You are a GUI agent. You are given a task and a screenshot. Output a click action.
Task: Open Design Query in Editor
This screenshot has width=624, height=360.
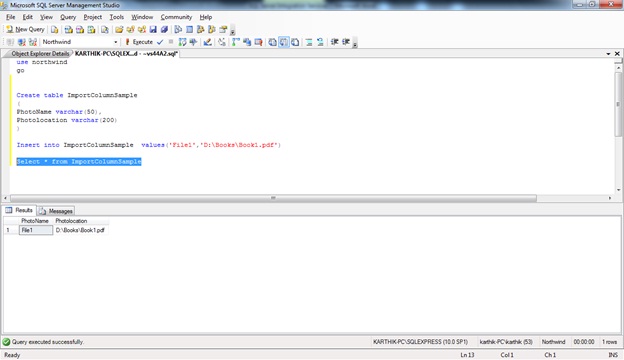click(207, 42)
